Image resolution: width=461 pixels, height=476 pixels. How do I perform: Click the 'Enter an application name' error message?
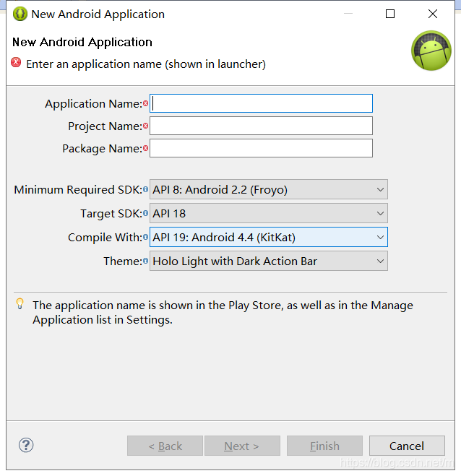pos(146,64)
